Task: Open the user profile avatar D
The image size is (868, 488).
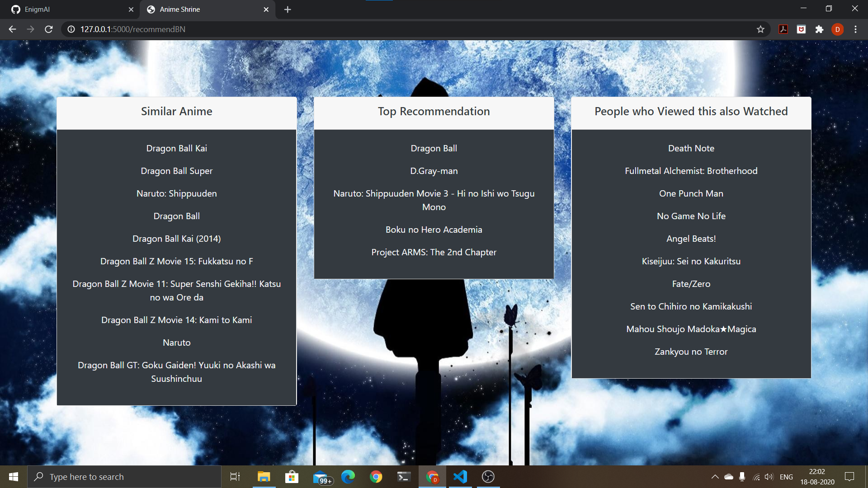Action: 837,29
